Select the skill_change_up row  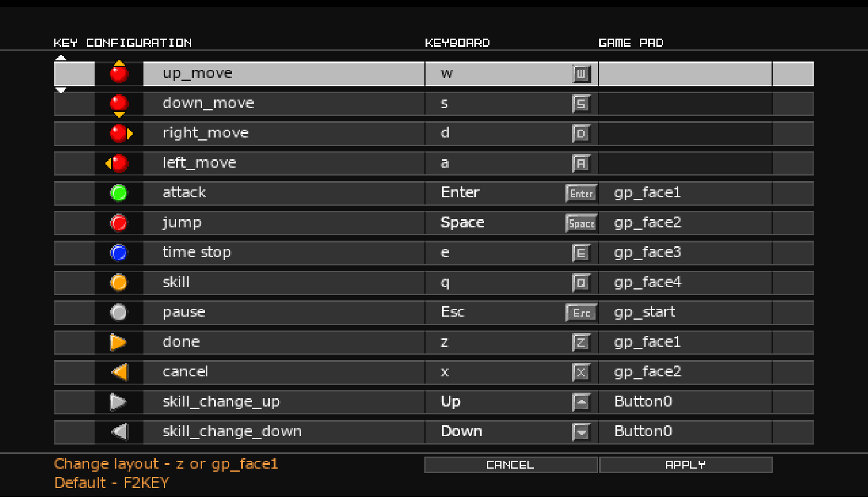pos(221,402)
